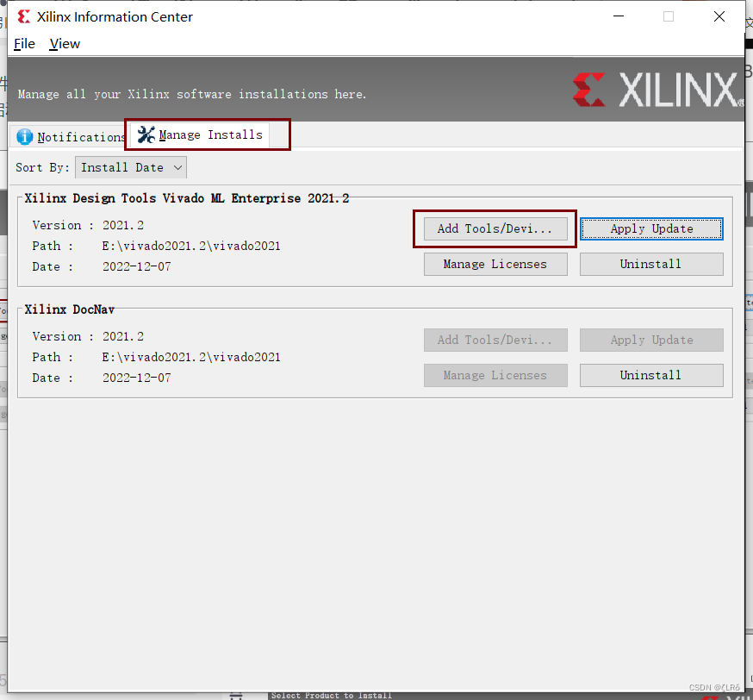The image size is (753, 700).
Task: Click Add Tools/Devices for Vivado ML Enterprise
Action: [495, 228]
